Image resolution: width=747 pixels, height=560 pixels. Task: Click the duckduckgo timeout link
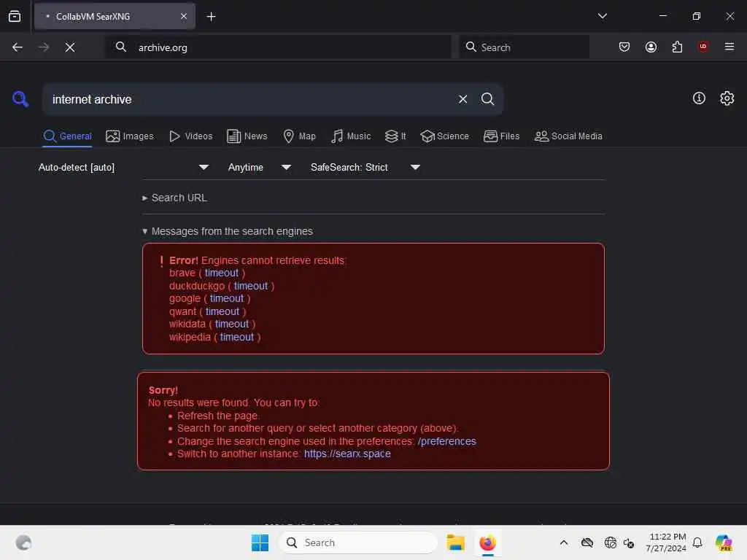click(251, 286)
